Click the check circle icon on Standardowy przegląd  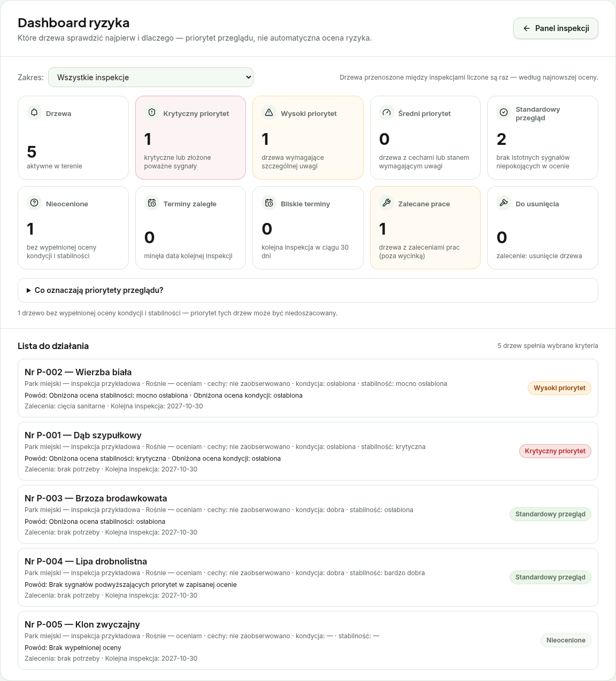tap(504, 113)
